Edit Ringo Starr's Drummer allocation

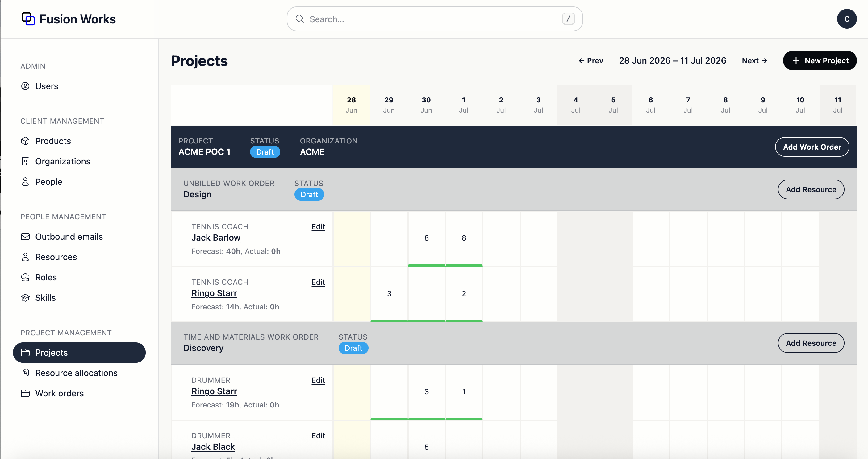pos(318,380)
